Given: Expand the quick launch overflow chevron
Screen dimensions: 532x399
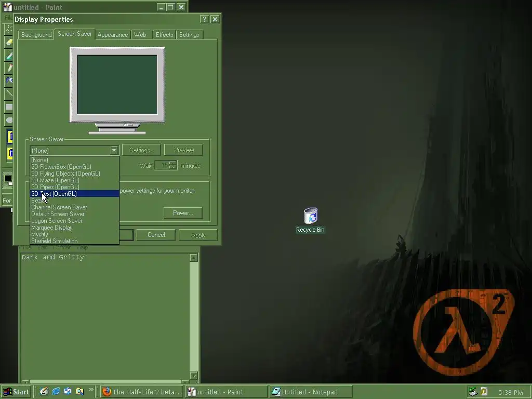Looking at the screenshot, I should (x=91, y=390).
